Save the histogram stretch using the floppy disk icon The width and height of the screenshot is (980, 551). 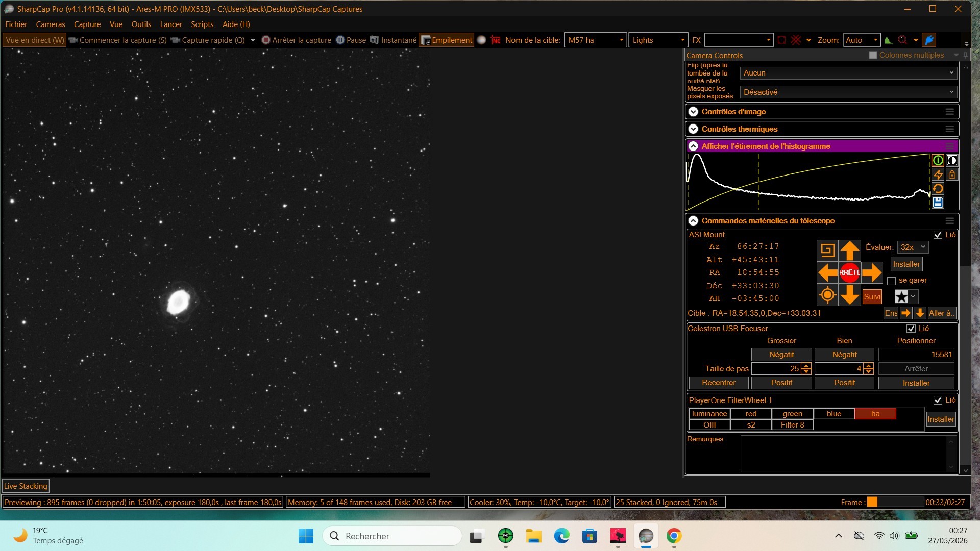(938, 203)
